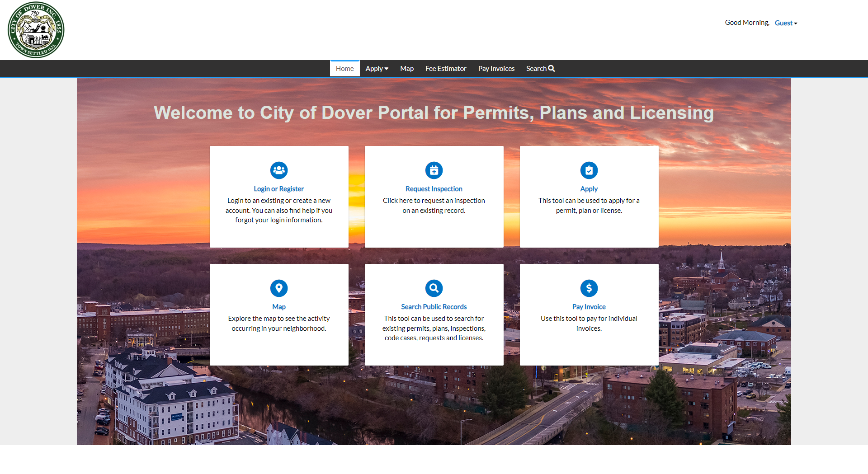The height and width of the screenshot is (474, 868).
Task: Click the Apply clipboard icon
Action: click(589, 170)
